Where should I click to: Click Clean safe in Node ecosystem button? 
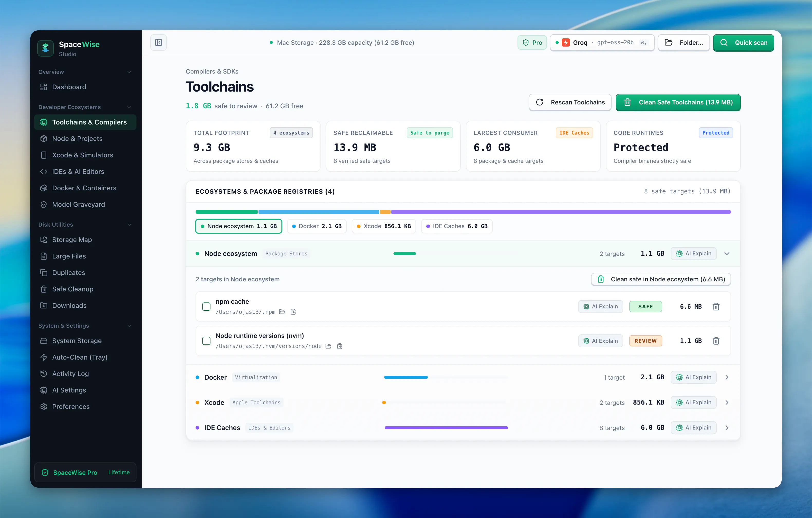pyautogui.click(x=661, y=279)
